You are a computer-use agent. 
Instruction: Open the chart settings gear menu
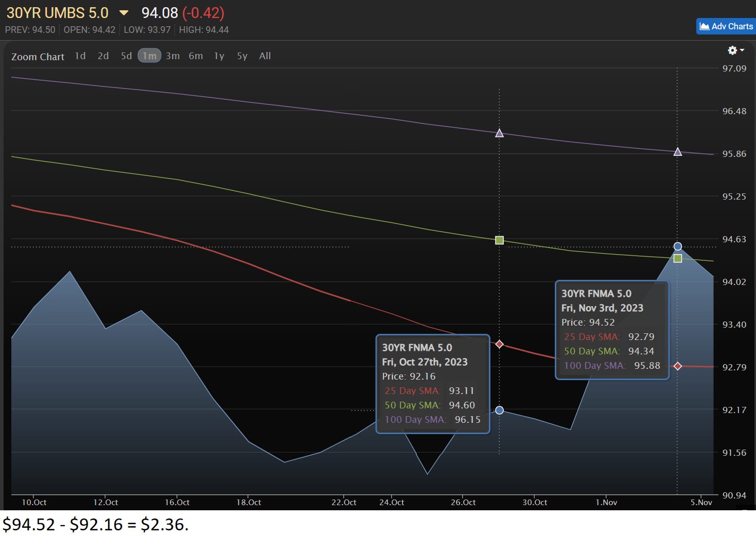[x=736, y=50]
